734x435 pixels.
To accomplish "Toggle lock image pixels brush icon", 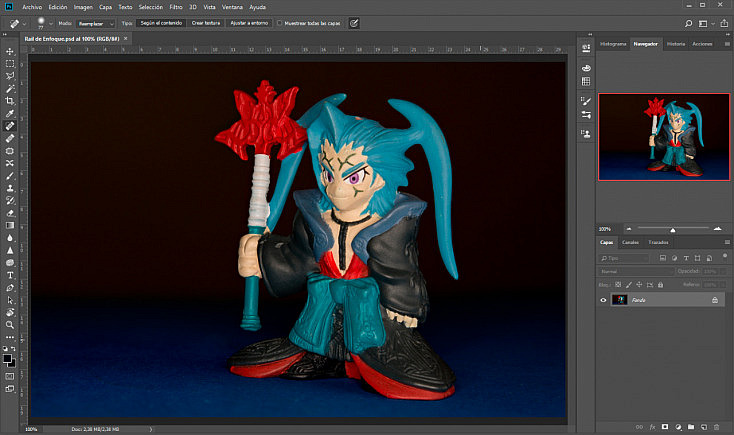I will click(x=629, y=285).
